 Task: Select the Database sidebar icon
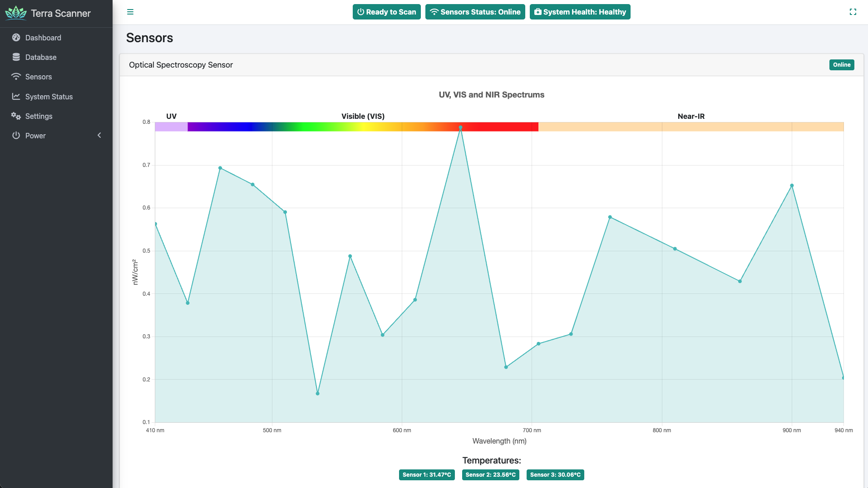tap(16, 57)
